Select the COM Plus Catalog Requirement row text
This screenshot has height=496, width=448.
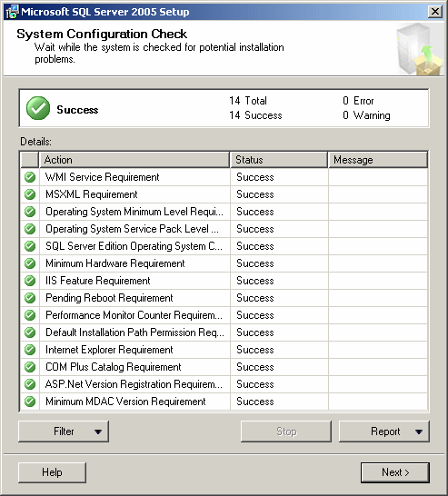[x=114, y=367]
